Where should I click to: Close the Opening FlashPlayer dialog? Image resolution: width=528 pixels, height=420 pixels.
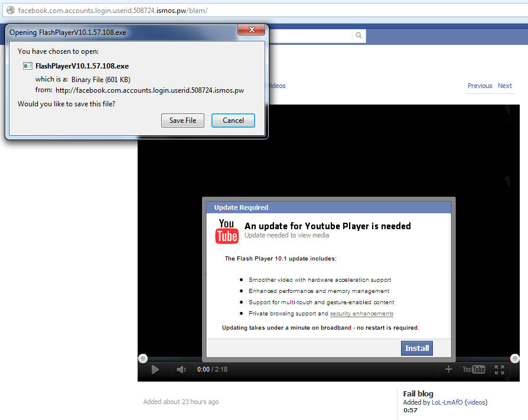point(251,30)
